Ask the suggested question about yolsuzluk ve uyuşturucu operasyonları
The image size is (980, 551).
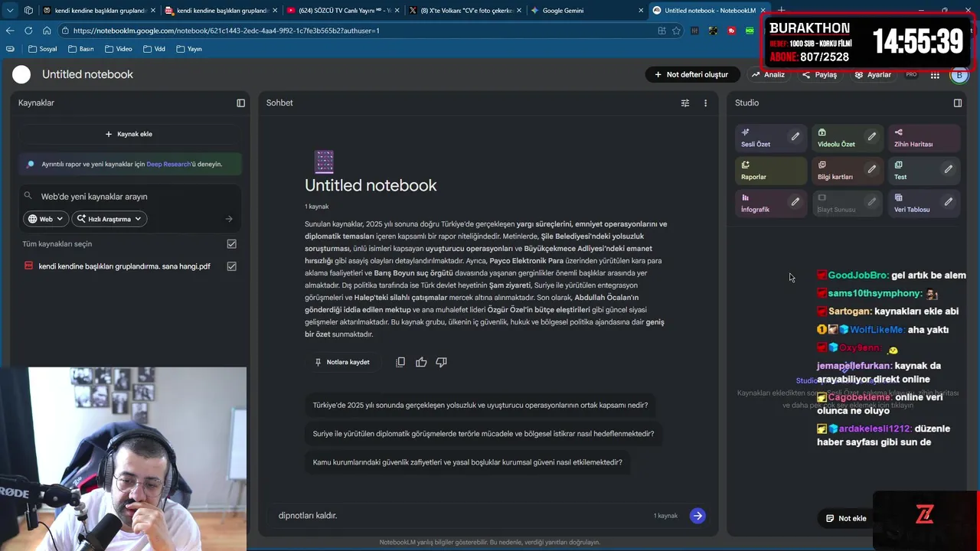[480, 405]
